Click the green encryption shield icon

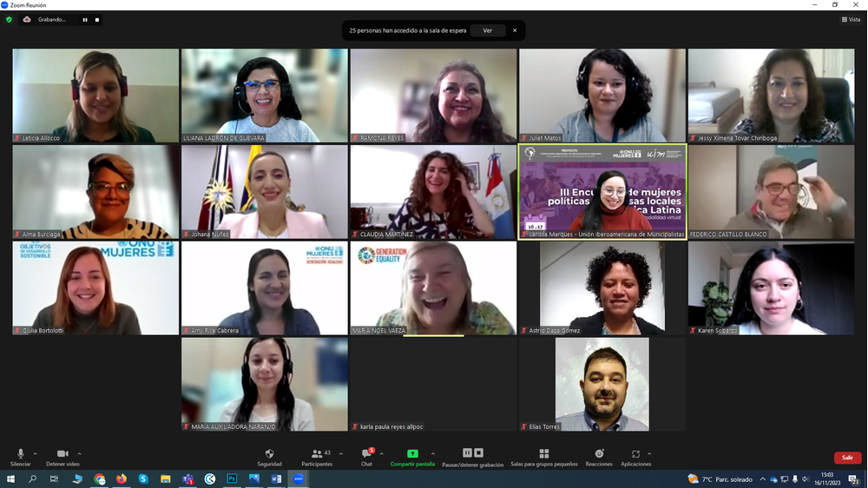10,19
